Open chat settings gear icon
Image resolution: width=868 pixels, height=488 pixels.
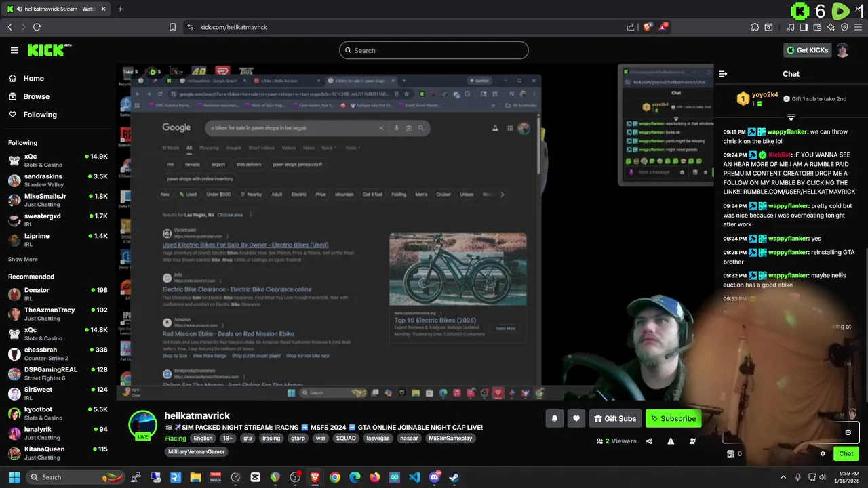pos(823,454)
